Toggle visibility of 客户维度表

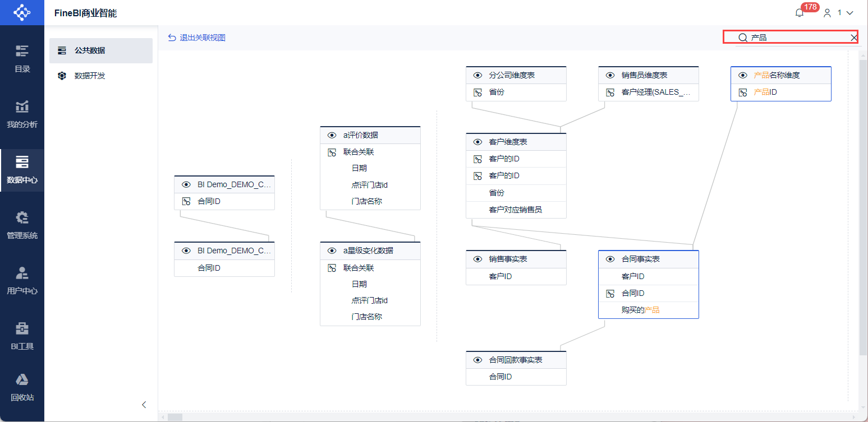tap(478, 142)
